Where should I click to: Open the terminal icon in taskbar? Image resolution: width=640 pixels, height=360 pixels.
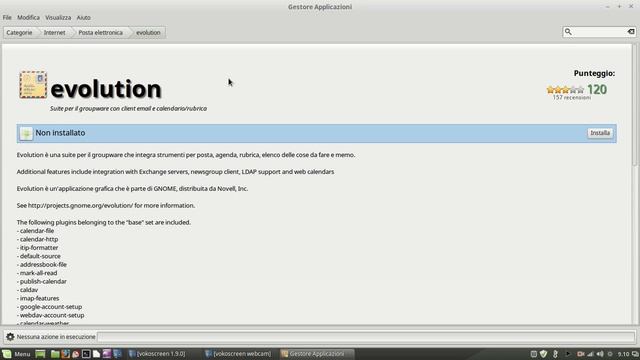(x=86, y=354)
